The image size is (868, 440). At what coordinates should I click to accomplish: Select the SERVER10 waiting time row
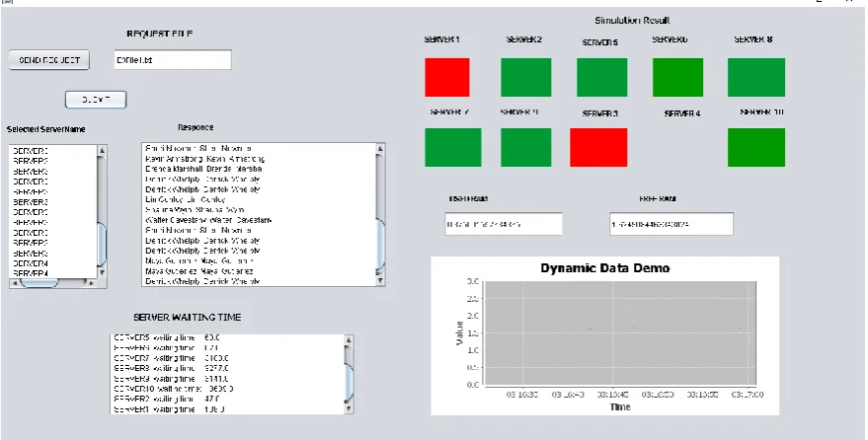point(227,389)
